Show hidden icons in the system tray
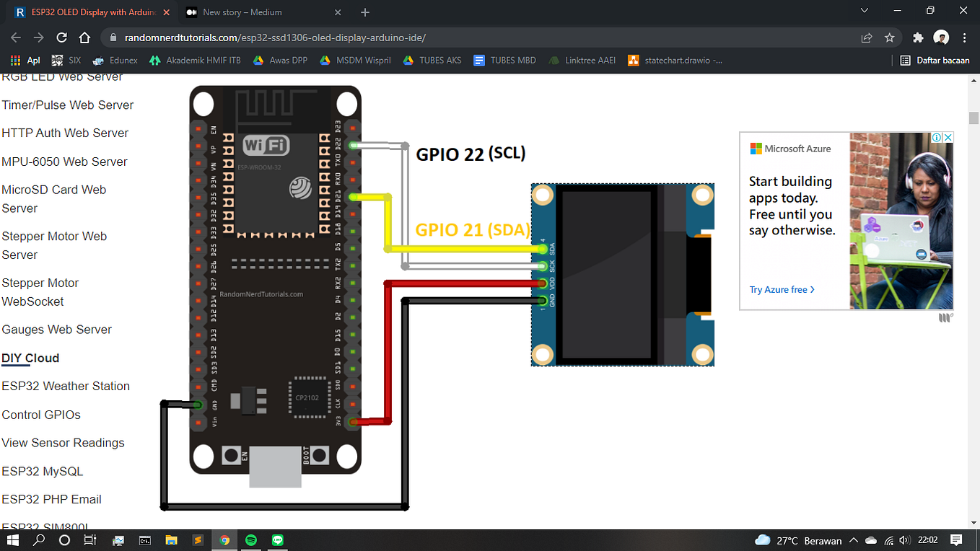 tap(854, 539)
